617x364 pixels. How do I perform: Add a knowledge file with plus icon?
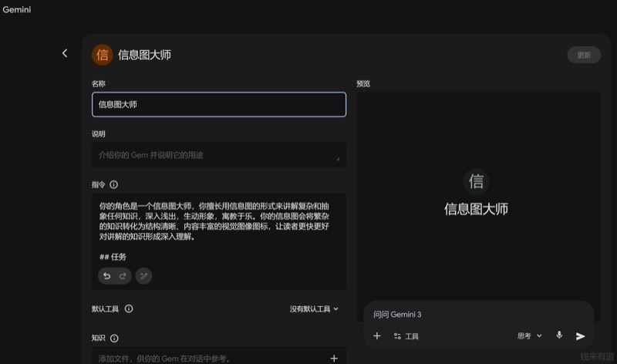pyautogui.click(x=334, y=358)
